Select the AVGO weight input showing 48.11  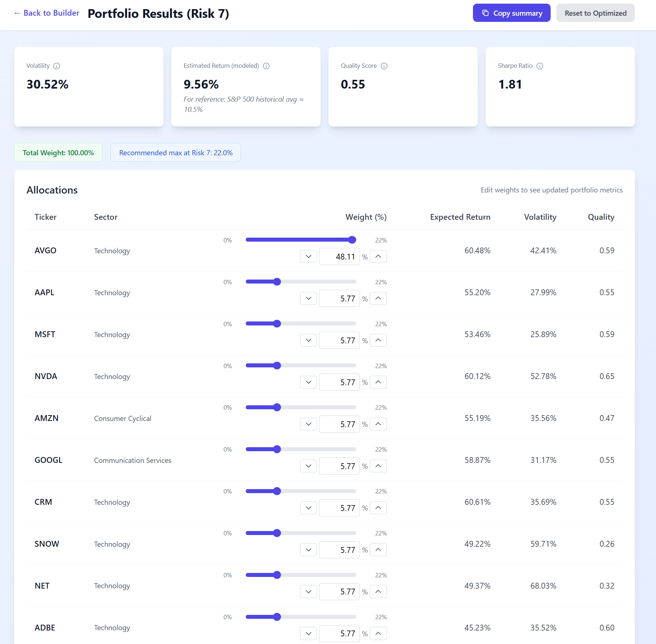click(x=339, y=256)
